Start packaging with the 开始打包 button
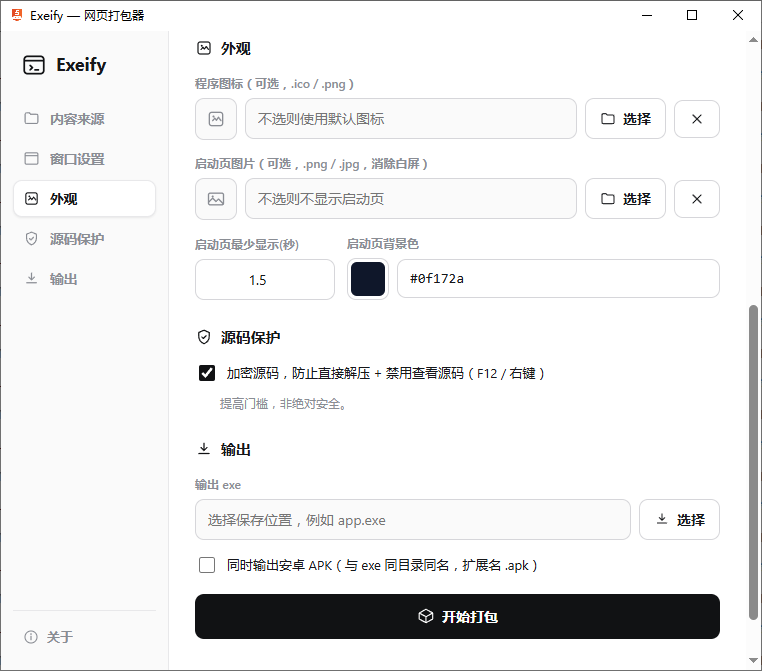This screenshot has height=671, width=762. (x=457, y=617)
